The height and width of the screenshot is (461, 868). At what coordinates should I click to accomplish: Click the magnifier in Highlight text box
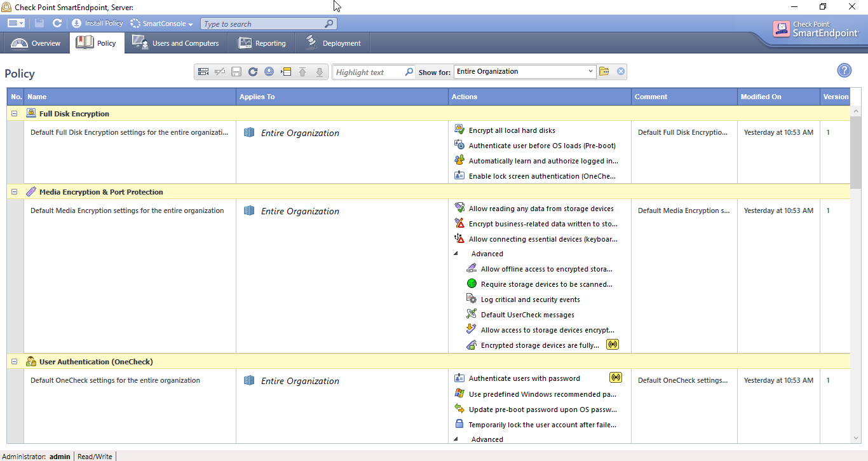(x=409, y=72)
